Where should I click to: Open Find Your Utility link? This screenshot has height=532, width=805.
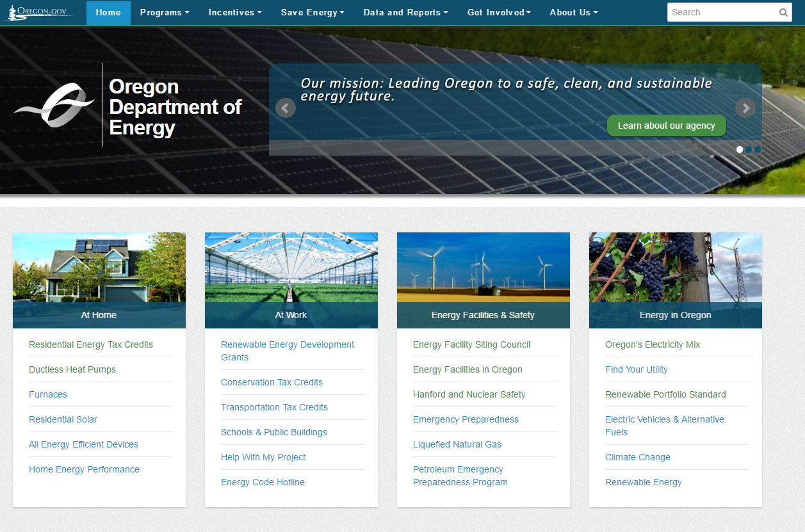point(637,369)
